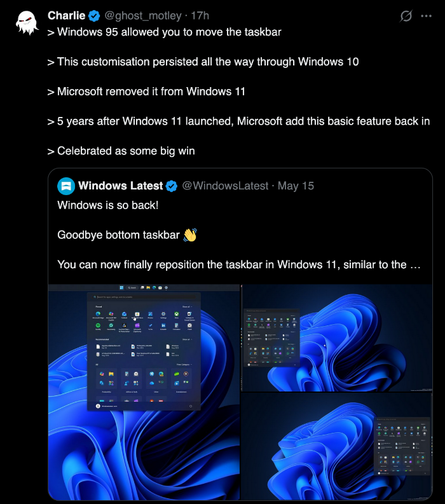The width and height of the screenshot is (445, 504).
Task: Click Charlie's blue verified badge
Action: [x=94, y=16]
